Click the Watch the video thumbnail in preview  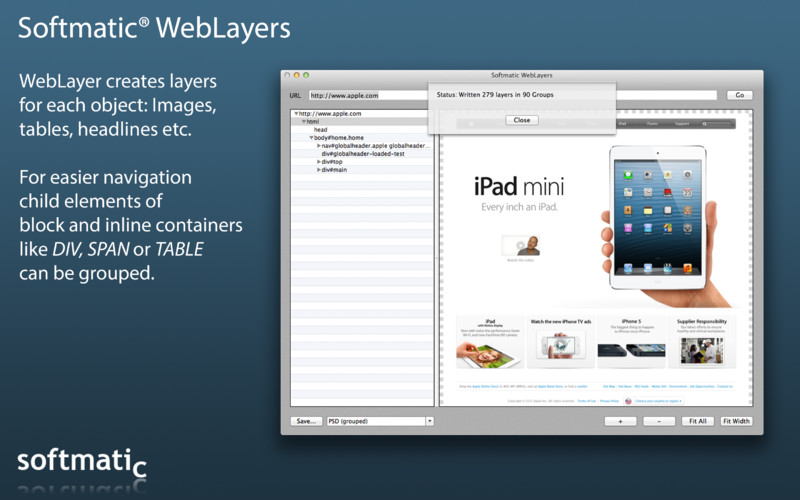(x=520, y=245)
